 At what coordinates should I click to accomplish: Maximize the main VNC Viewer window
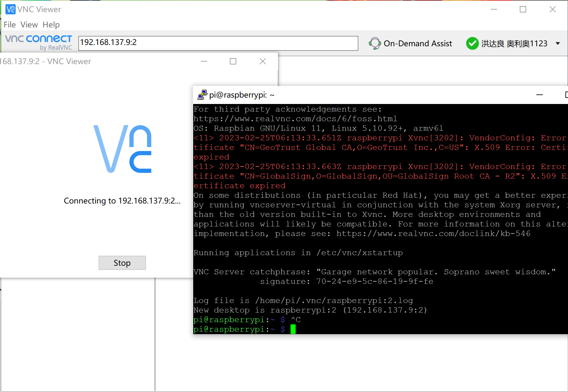point(523,9)
